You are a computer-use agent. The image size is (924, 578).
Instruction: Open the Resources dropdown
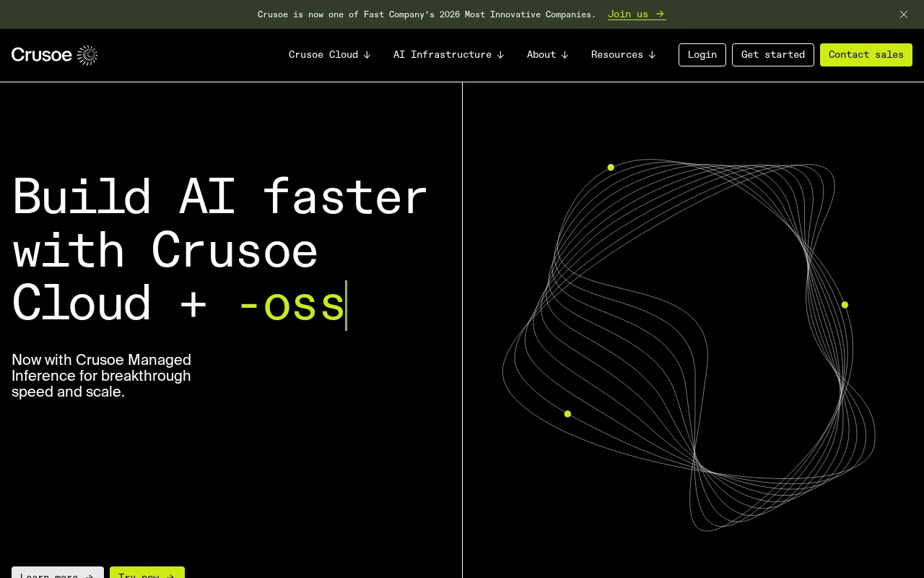(624, 55)
